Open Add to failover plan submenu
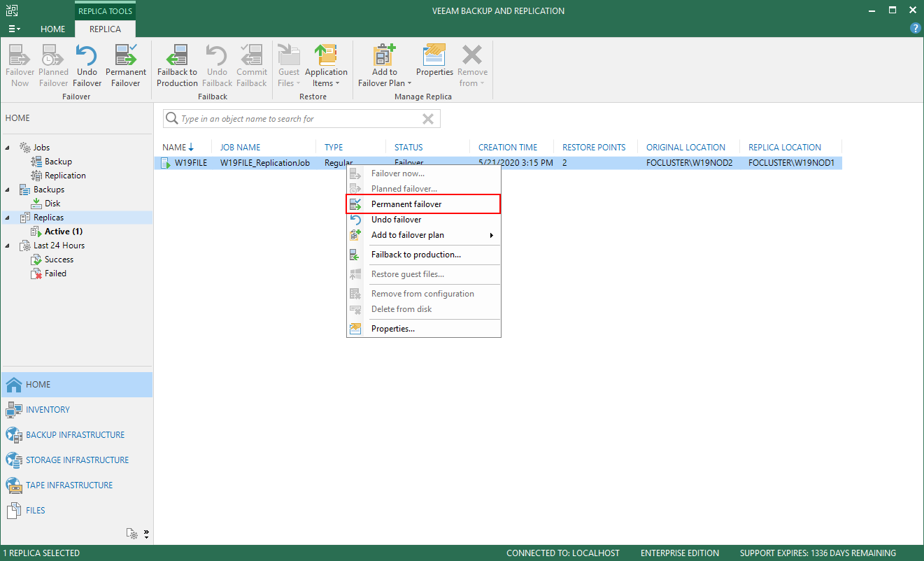 (x=424, y=235)
